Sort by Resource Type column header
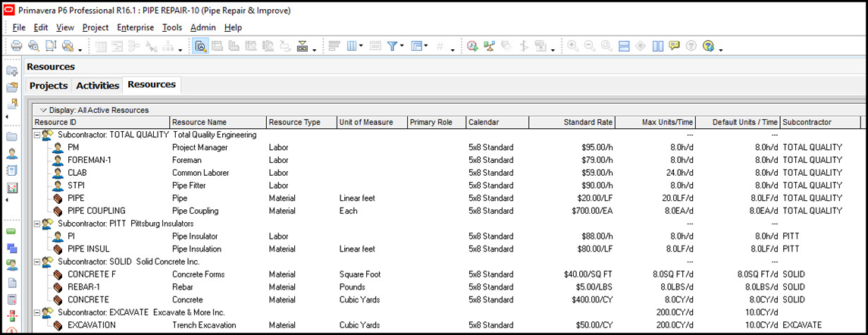This screenshot has width=868, height=335. [301, 122]
